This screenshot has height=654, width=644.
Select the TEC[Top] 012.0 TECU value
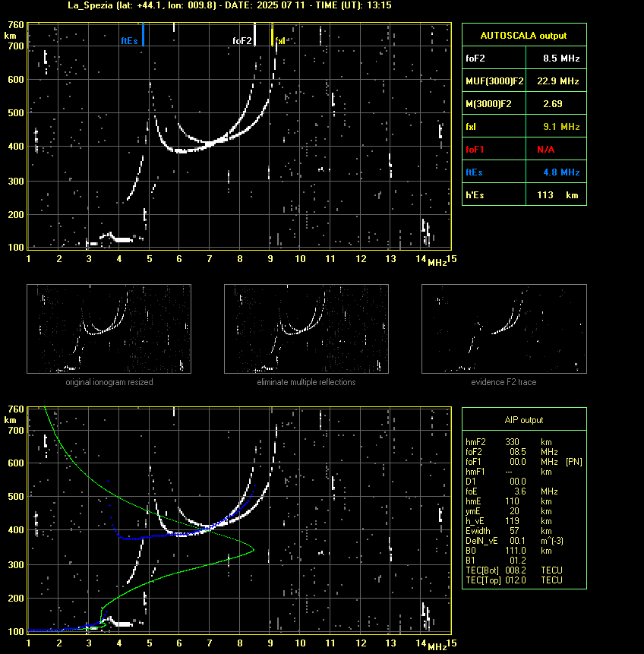[x=516, y=580]
